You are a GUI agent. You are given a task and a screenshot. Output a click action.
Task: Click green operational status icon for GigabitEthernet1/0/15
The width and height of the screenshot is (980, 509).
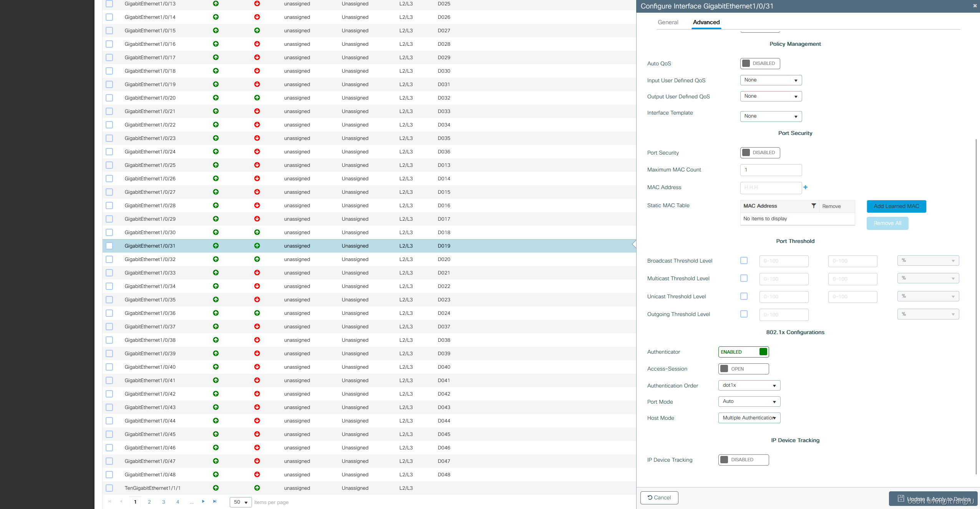[x=257, y=30]
